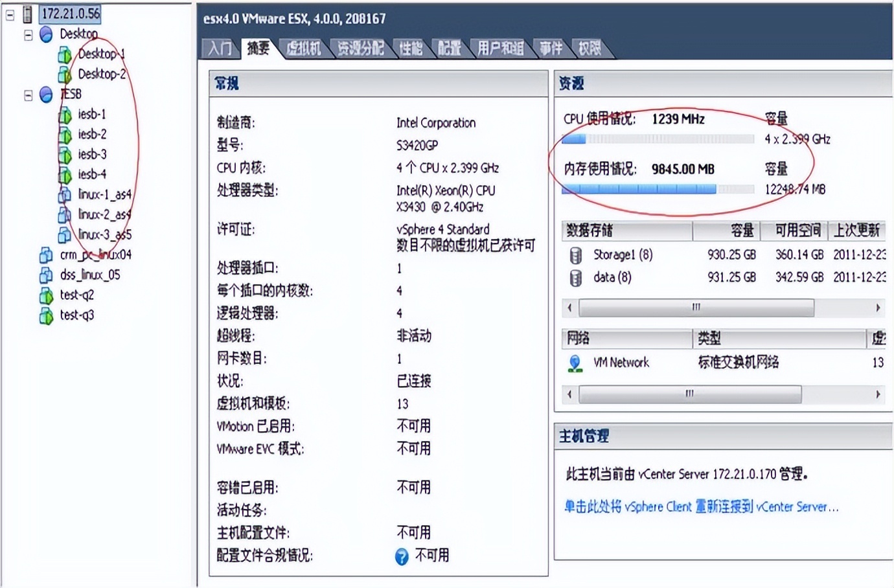Sort networks by the 网络 column header

626,338
